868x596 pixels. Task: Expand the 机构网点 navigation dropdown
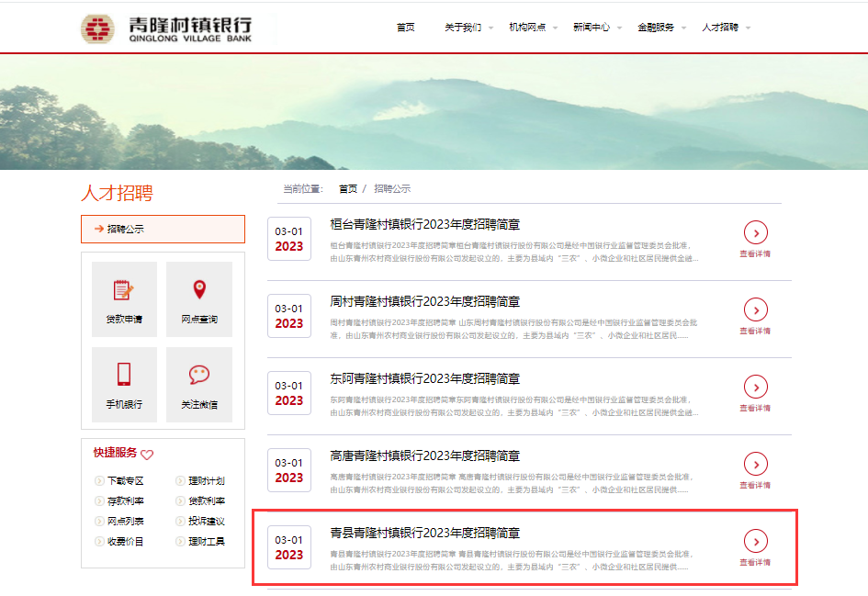click(x=532, y=28)
